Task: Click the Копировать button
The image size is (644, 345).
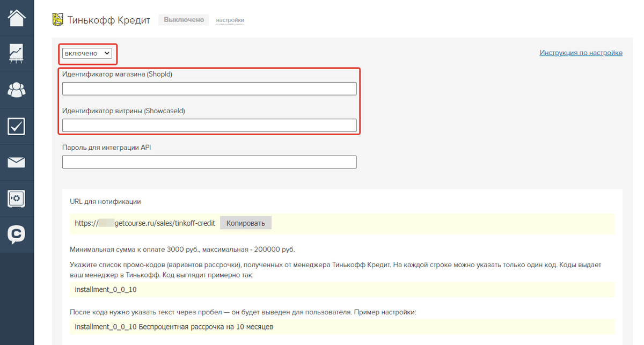Action: coord(246,223)
